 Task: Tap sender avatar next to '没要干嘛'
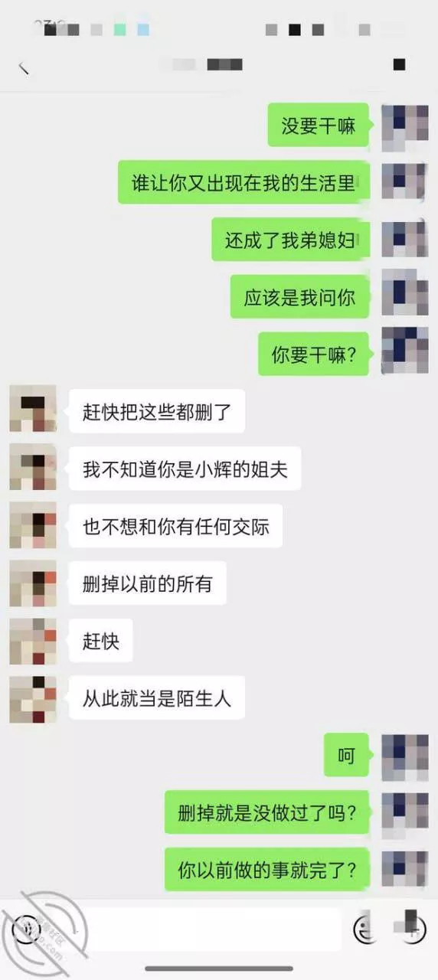[x=405, y=127]
